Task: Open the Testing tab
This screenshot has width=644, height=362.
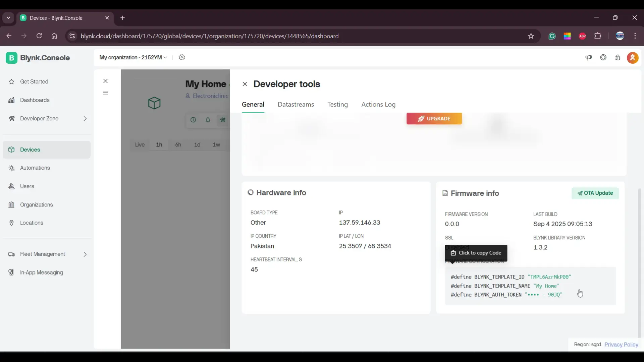Action: [337, 105]
